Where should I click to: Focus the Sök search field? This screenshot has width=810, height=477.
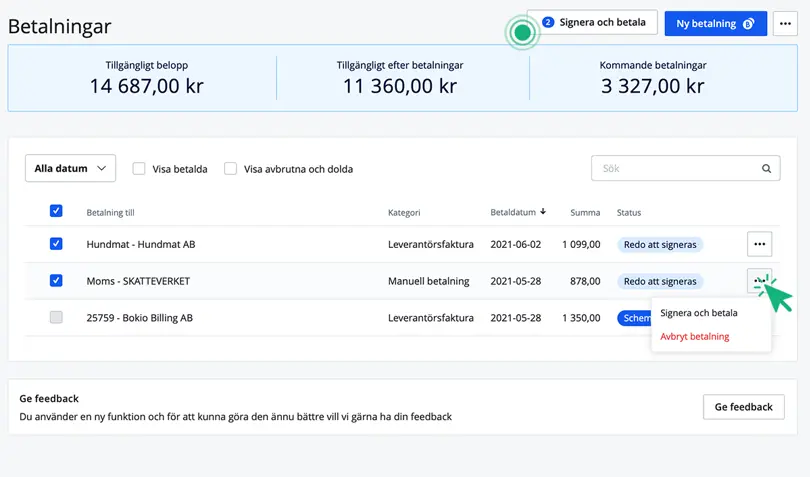[686, 168]
